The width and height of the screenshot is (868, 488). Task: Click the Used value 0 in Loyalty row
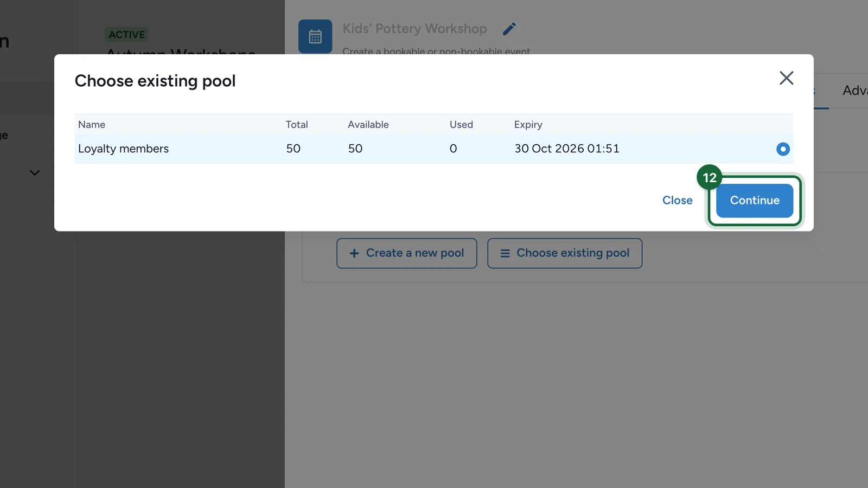click(x=454, y=149)
